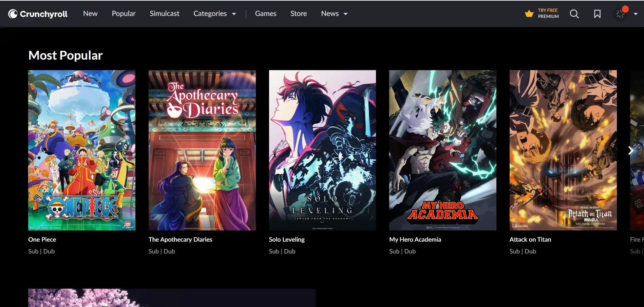The width and height of the screenshot is (644, 307).
Task: Expand the Categories dropdown
Action: (x=215, y=14)
